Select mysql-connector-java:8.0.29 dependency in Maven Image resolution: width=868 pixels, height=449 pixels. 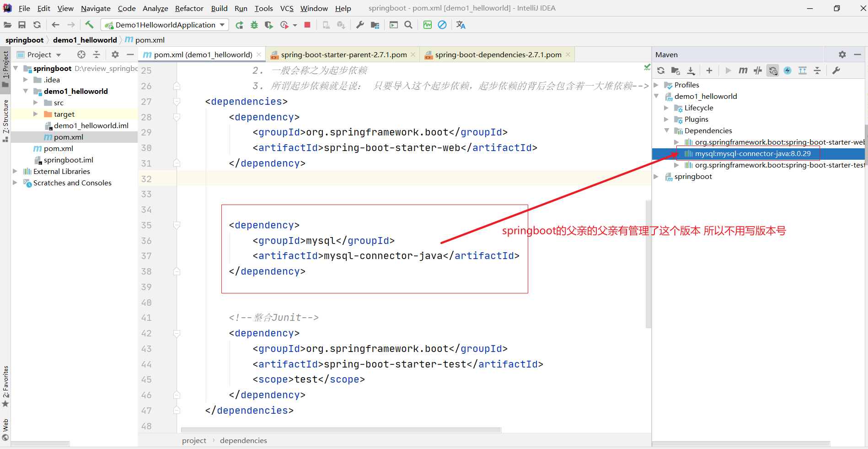[x=752, y=154]
